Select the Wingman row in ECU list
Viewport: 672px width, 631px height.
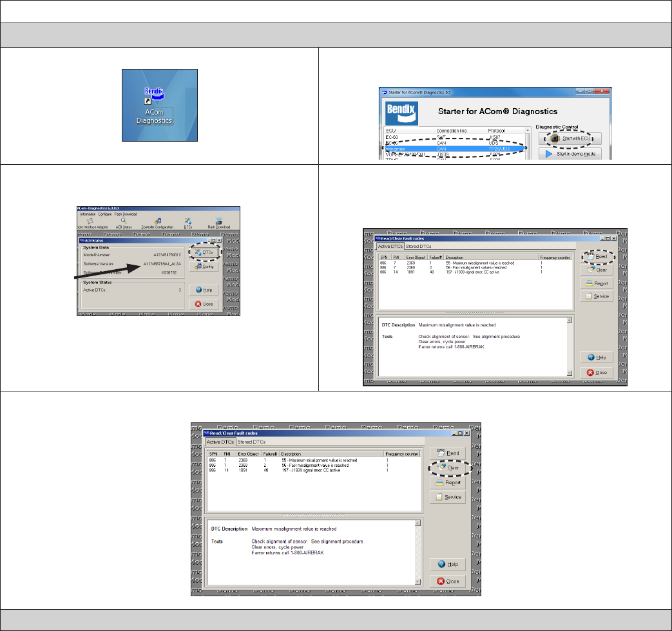point(454,149)
